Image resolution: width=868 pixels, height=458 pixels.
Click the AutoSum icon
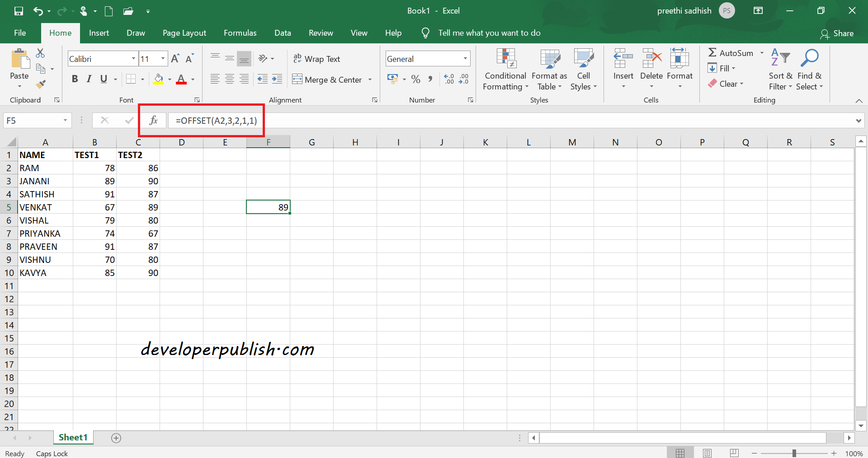click(x=713, y=52)
